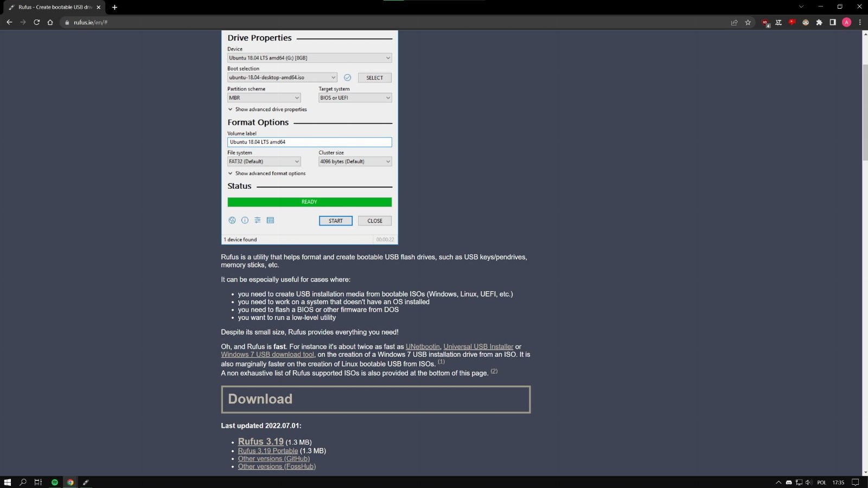Screen dimensions: 868x488
Task: Expand Show advanced drive properties
Action: (x=267, y=110)
